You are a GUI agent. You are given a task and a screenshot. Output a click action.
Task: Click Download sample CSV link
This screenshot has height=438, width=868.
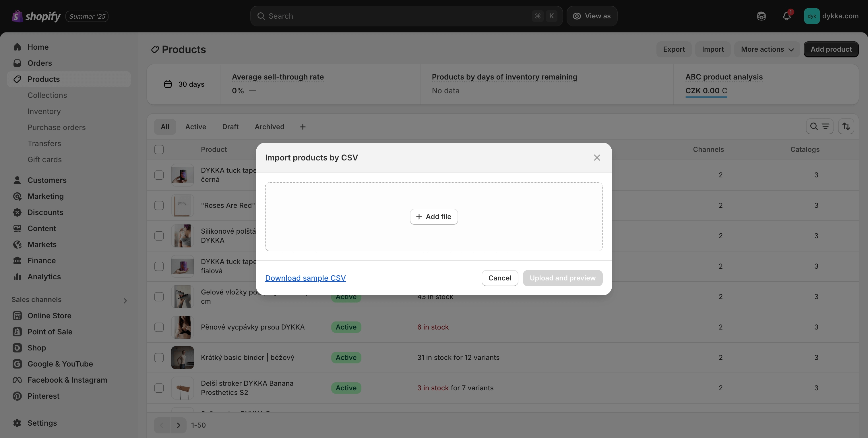(305, 278)
